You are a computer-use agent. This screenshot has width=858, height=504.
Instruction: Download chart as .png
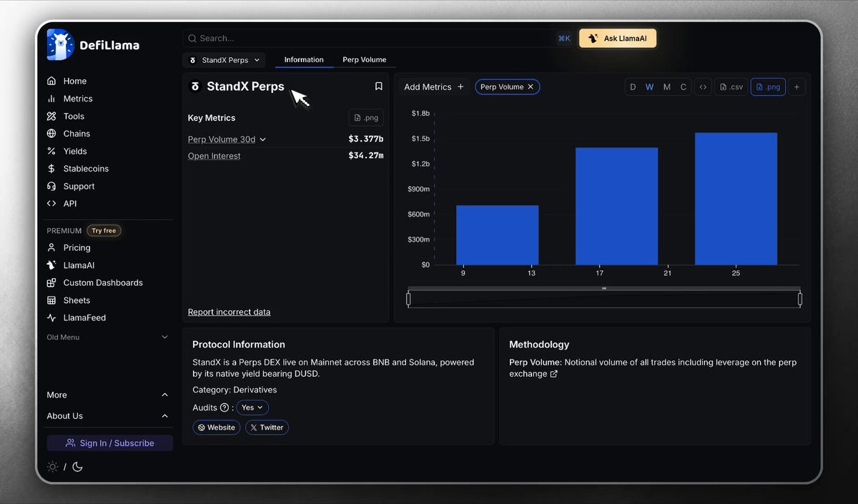coord(768,87)
